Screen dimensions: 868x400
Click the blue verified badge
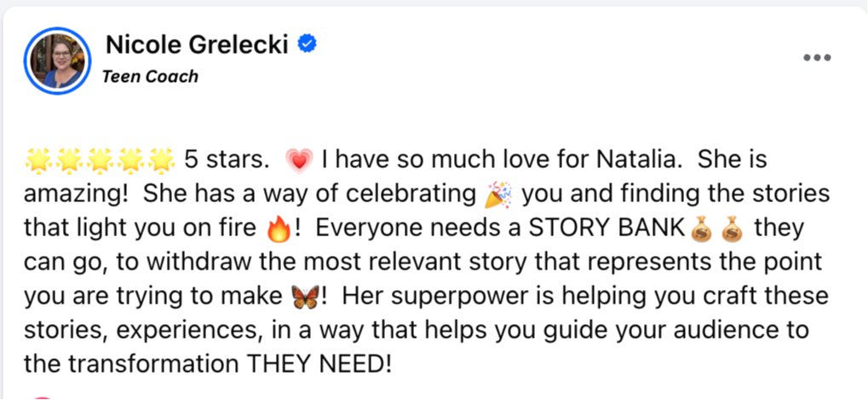point(307,44)
